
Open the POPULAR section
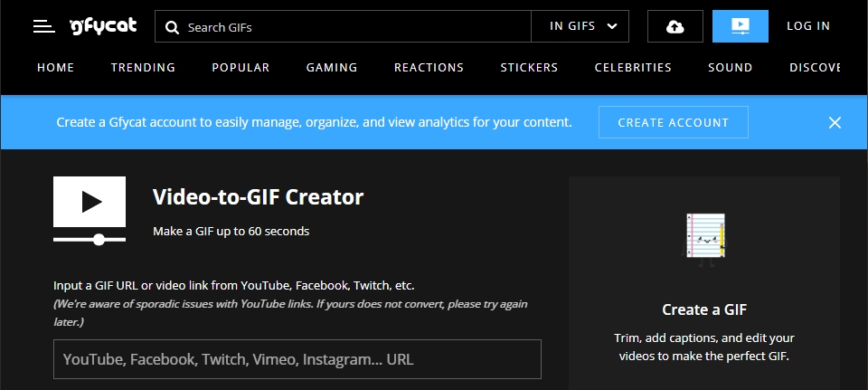point(241,68)
